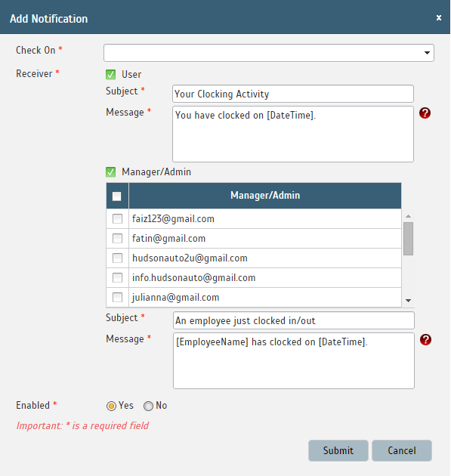Screen dimensions: 451x476
Task: Click the Cancel button
Action: coord(402,450)
